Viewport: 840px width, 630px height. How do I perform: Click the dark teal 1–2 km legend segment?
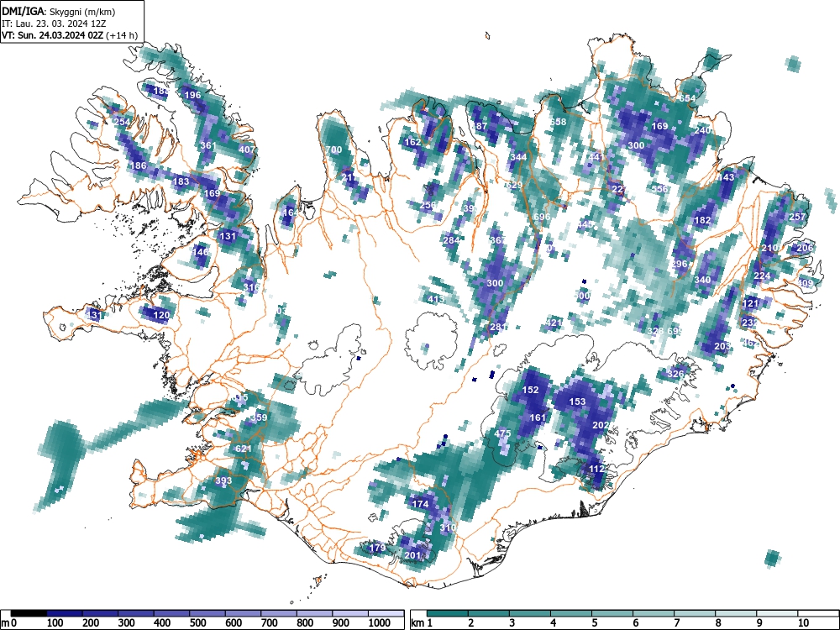tap(448, 613)
